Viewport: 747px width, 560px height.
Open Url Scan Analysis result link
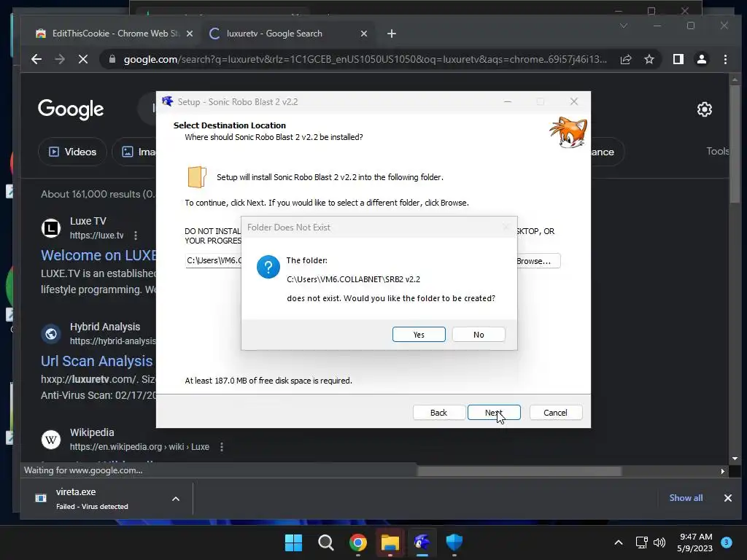97,361
